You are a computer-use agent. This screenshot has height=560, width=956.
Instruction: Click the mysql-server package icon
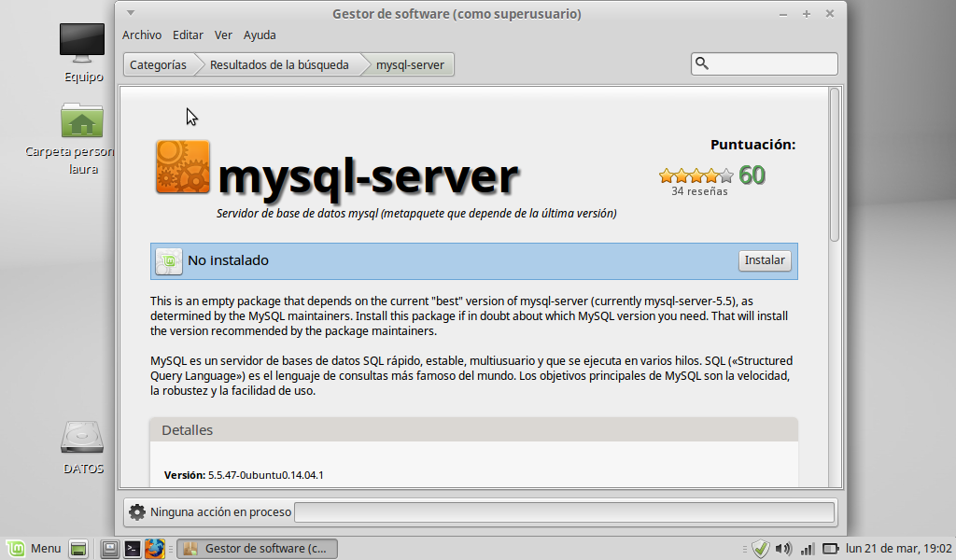click(183, 167)
